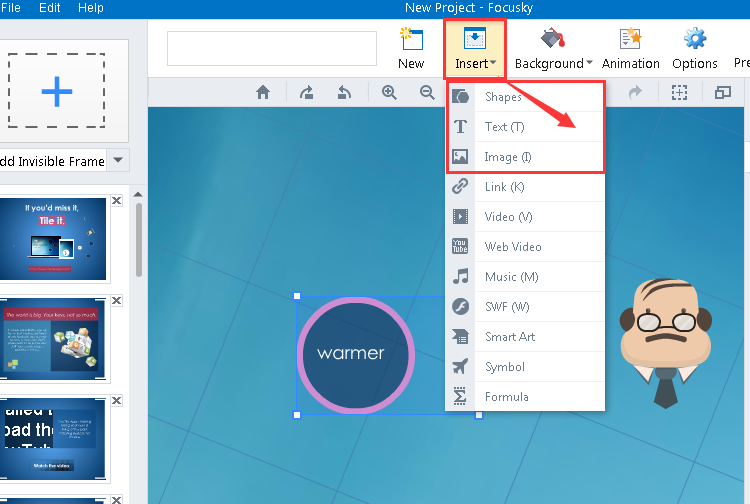Select Smart Art menu entry
The width and height of the screenshot is (750, 504).
point(525,337)
